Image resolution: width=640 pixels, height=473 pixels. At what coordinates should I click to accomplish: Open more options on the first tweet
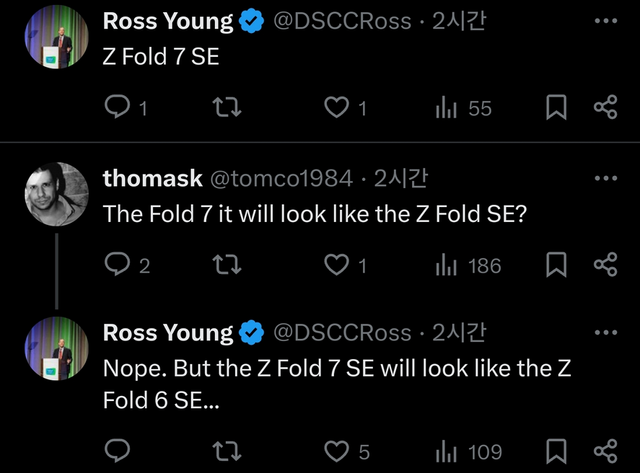(606, 20)
